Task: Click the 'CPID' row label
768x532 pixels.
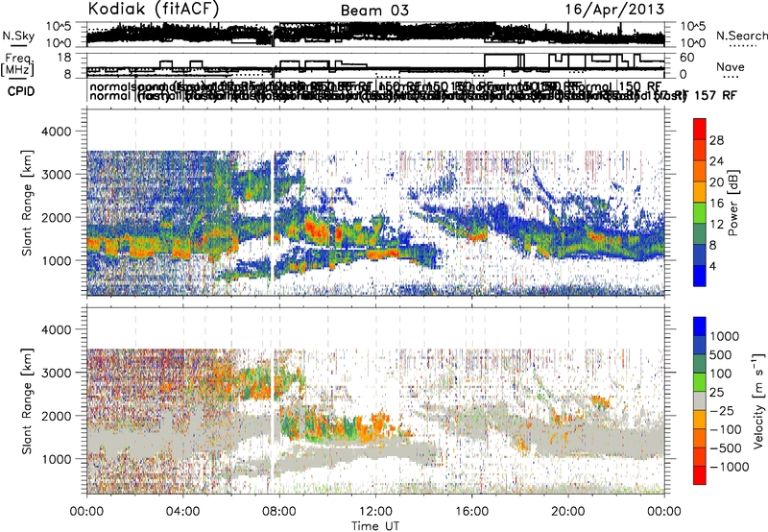Action: pos(21,91)
